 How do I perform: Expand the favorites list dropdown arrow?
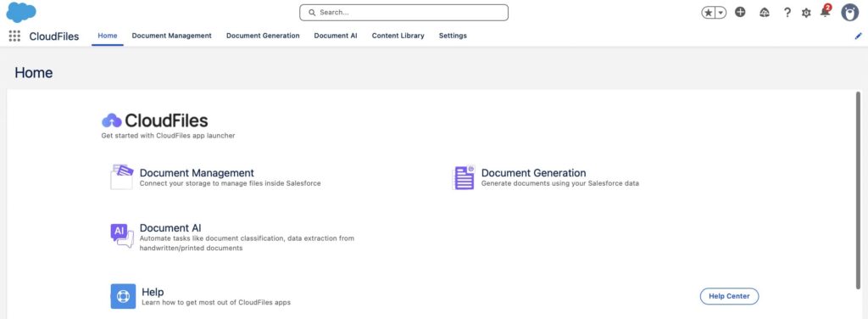click(x=721, y=13)
